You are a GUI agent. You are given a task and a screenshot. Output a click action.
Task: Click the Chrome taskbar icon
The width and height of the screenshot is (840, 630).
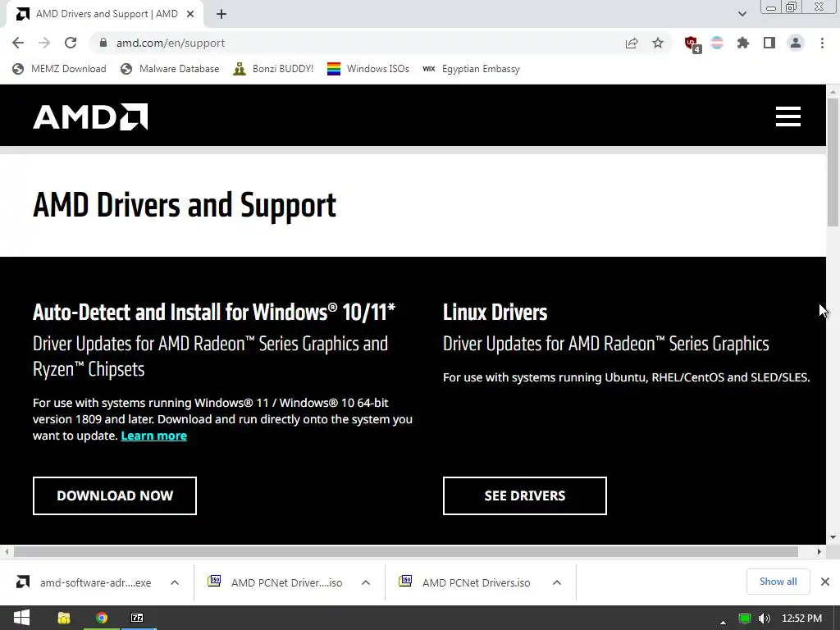click(101, 618)
